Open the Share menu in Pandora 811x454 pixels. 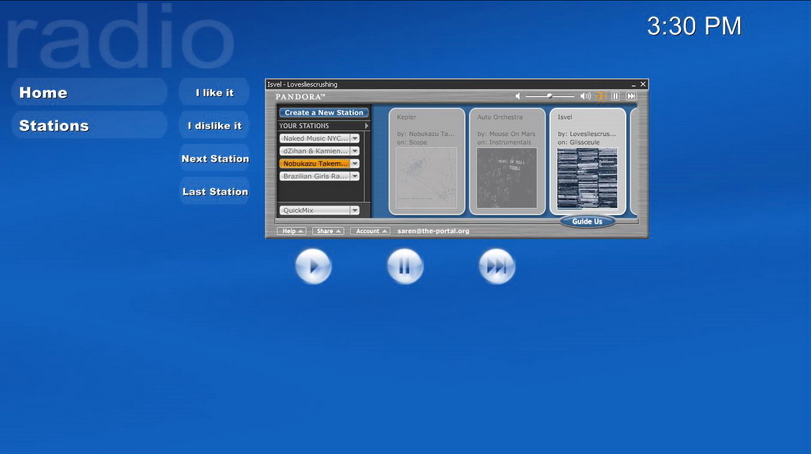click(x=328, y=231)
